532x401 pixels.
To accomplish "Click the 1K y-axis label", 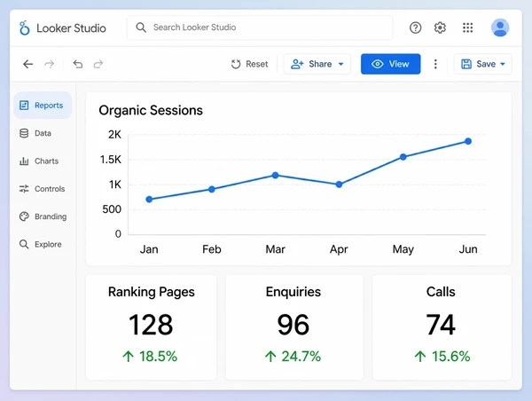I will click(x=115, y=185).
